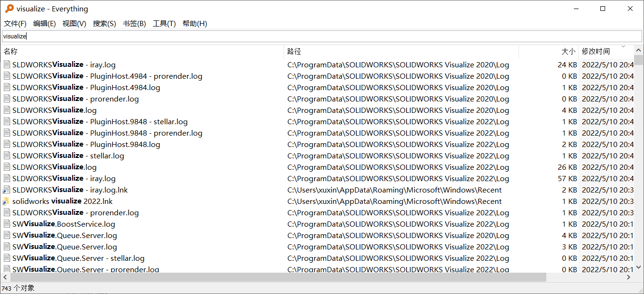Click the path of solidworks visualize 2022.lnk
The image size is (644, 294).
tap(395, 201)
